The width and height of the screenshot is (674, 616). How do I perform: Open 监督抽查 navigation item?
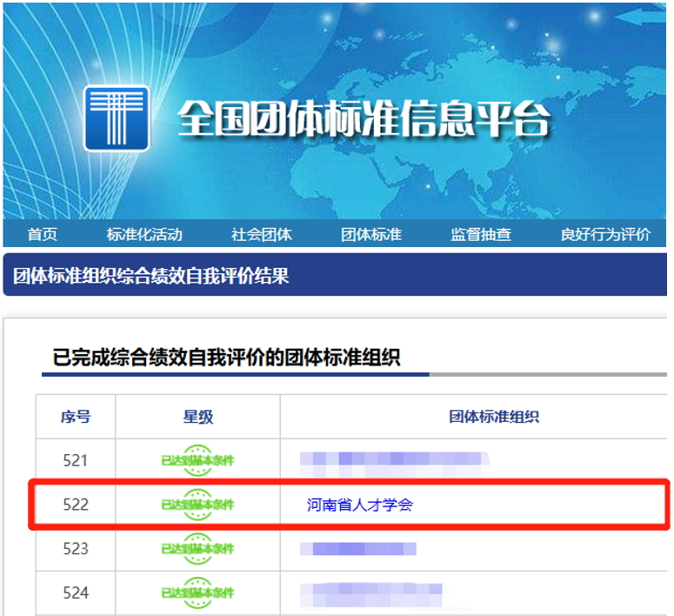click(481, 234)
